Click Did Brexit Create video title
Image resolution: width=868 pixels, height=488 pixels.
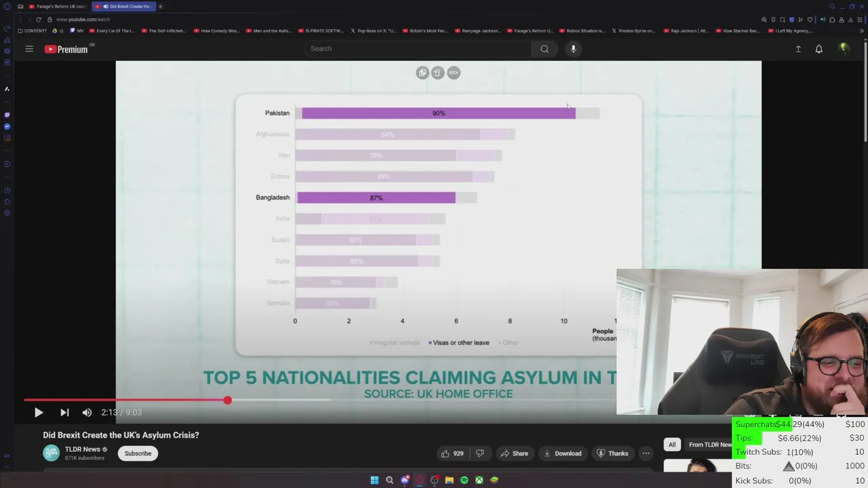(x=121, y=435)
